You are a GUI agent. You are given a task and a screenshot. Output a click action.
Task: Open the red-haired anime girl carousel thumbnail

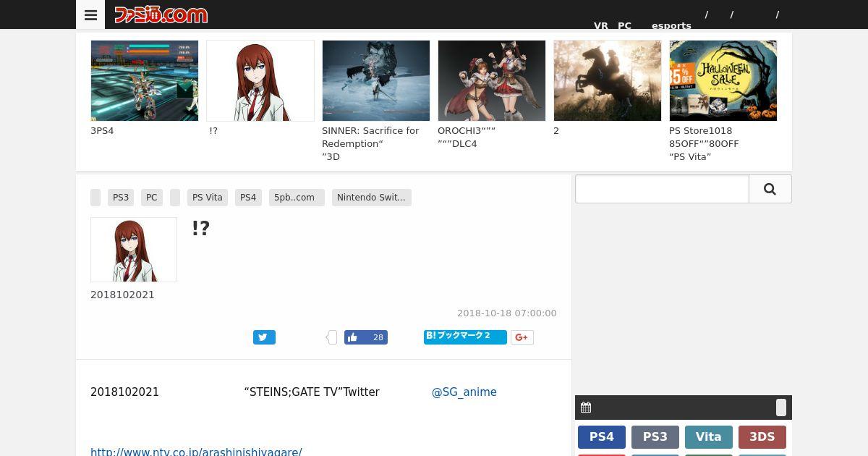coord(260,80)
